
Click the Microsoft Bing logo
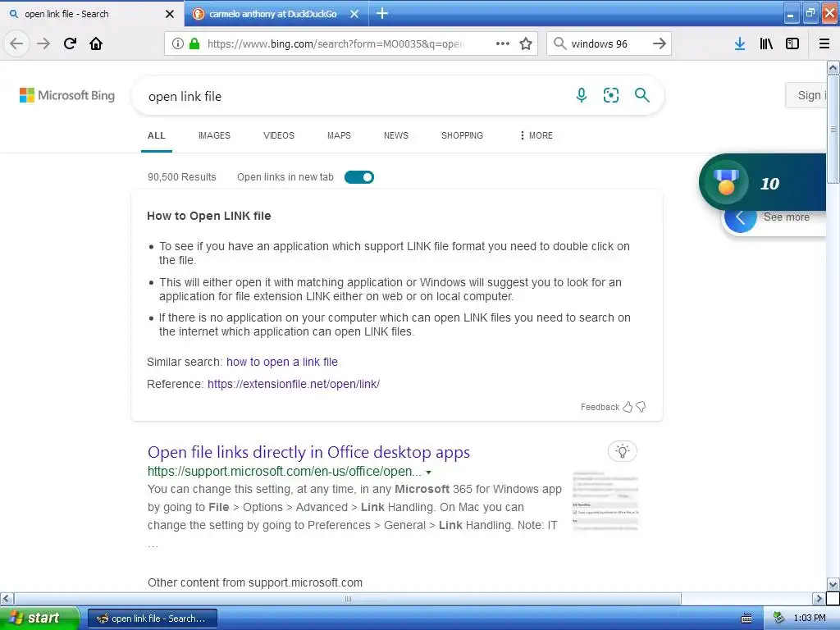tap(67, 95)
